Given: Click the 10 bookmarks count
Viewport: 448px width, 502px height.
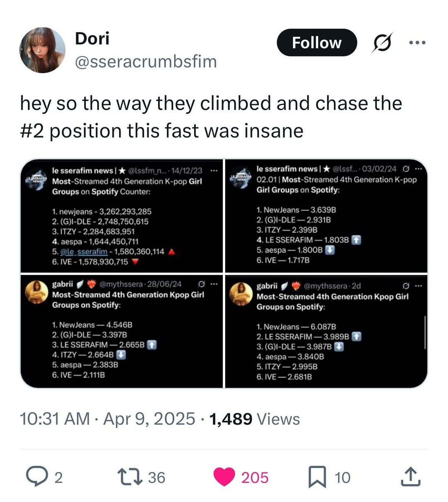Looking at the screenshot, I should (x=342, y=477).
